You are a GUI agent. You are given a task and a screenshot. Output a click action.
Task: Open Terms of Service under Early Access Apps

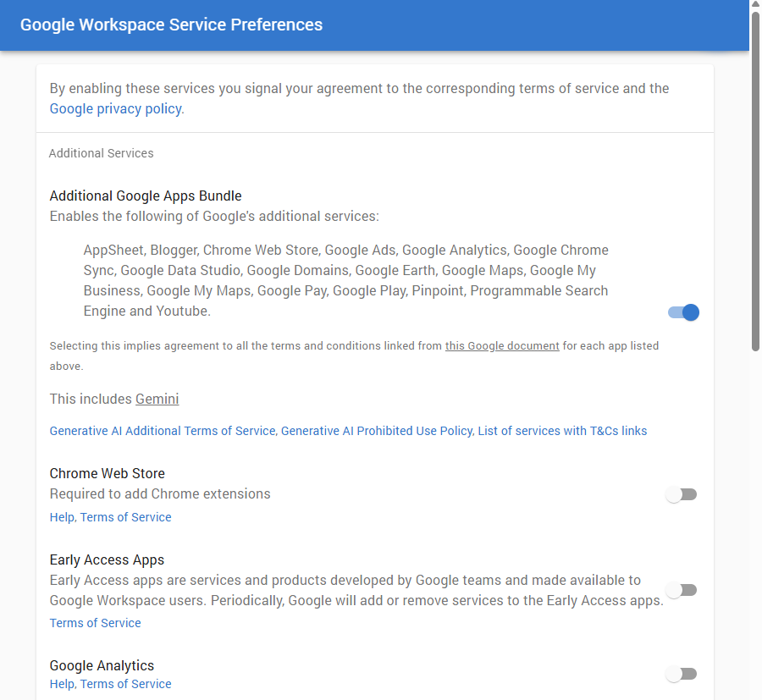click(x=95, y=623)
